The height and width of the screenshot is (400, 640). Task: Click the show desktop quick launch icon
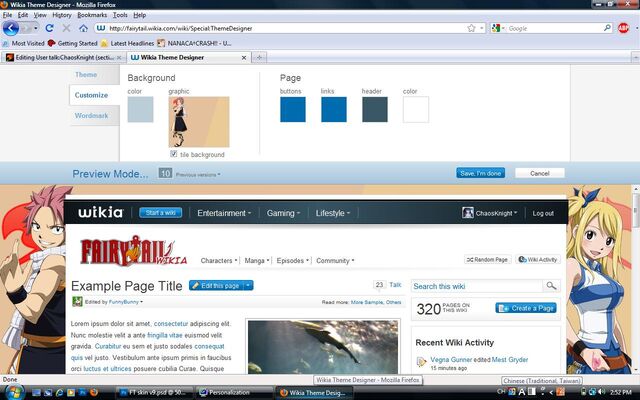(36, 393)
